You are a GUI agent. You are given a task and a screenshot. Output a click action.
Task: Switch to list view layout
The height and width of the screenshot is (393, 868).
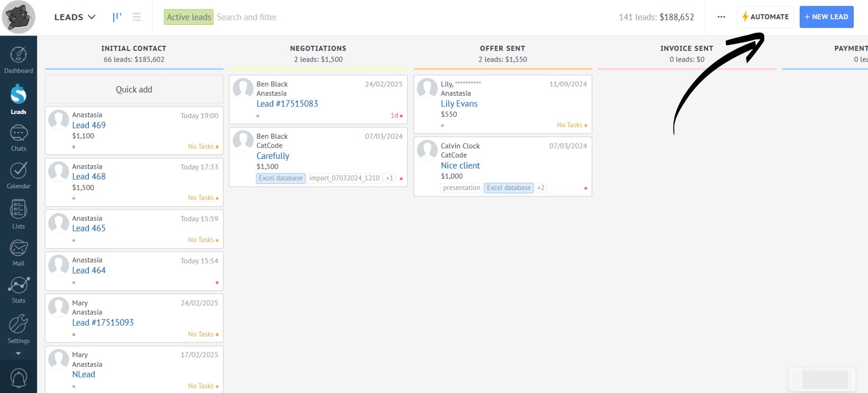pos(136,17)
